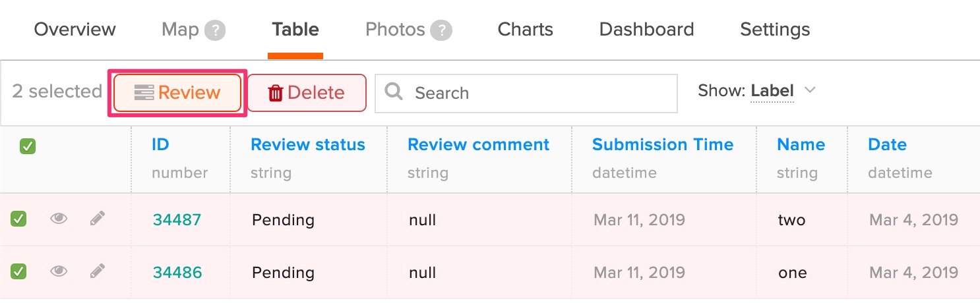Uncheck the select-all checkbox in the header
The width and height of the screenshot is (980, 303).
point(28,146)
